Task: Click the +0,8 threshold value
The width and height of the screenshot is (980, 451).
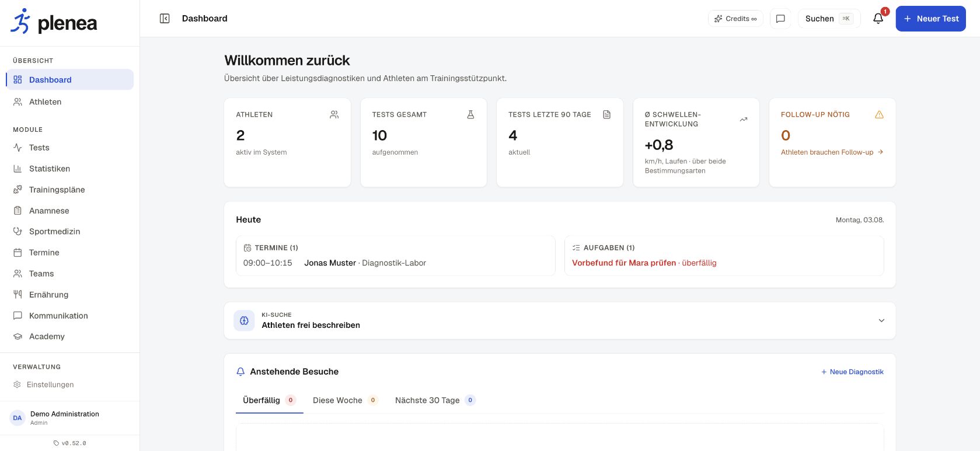Action: pos(659,145)
